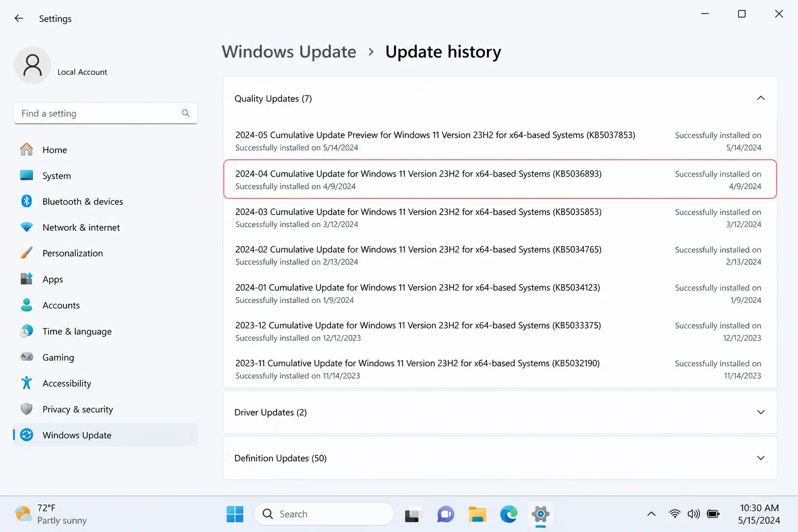
Task: Click 'Successfully installed on 4/9/2024' under KB5036893
Action: 296,186
